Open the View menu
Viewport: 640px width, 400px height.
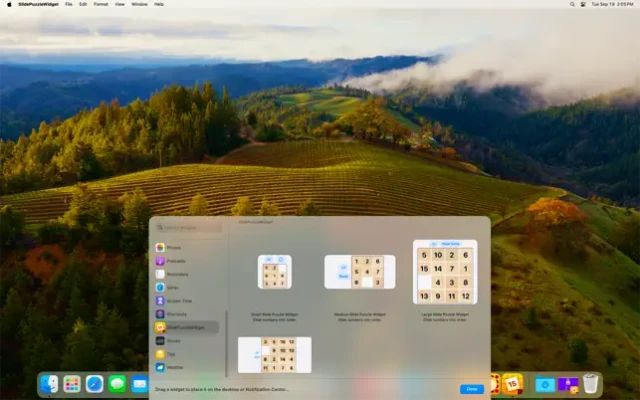[x=120, y=4]
